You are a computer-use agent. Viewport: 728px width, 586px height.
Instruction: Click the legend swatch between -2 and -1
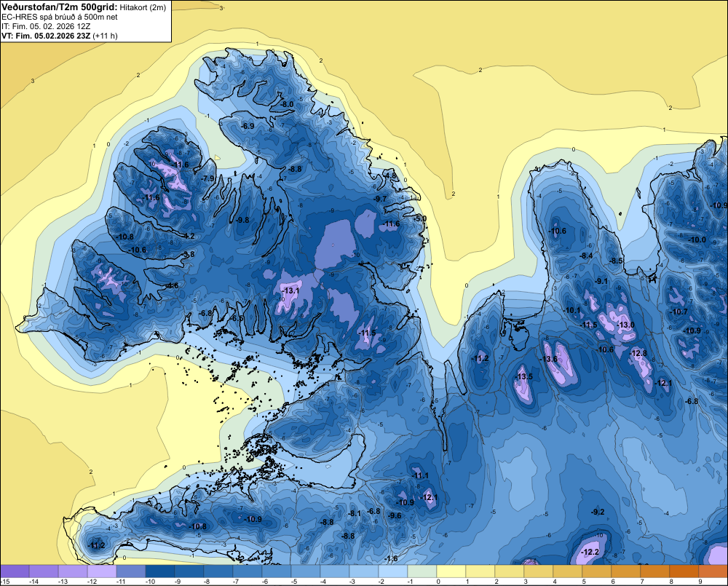393,571
